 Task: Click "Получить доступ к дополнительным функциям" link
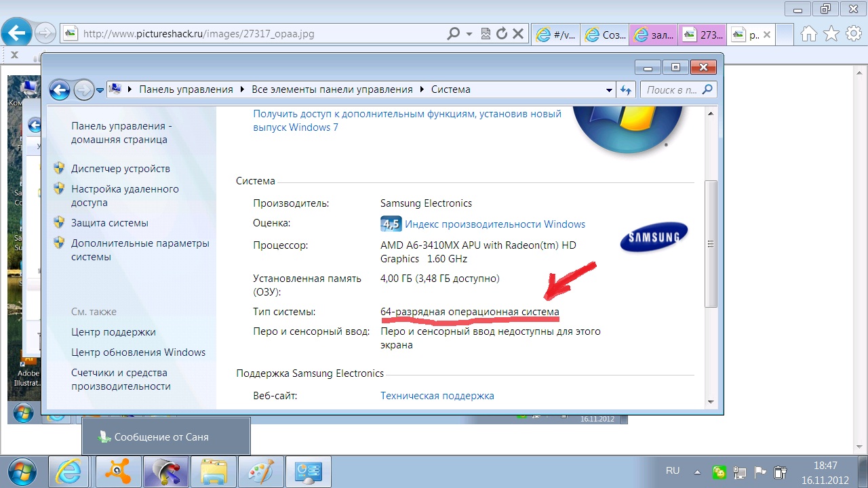tap(407, 121)
